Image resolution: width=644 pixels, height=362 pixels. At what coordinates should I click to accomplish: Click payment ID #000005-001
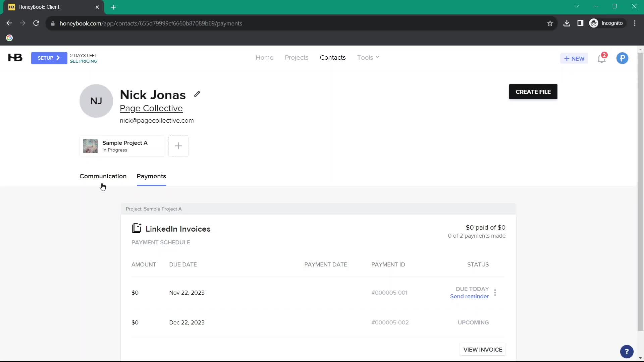(389, 293)
